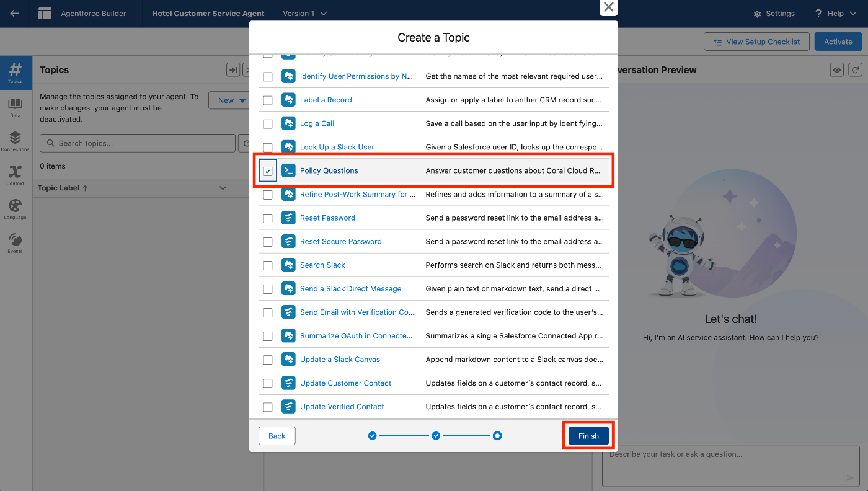Open the Language sidebar panel

(15, 210)
